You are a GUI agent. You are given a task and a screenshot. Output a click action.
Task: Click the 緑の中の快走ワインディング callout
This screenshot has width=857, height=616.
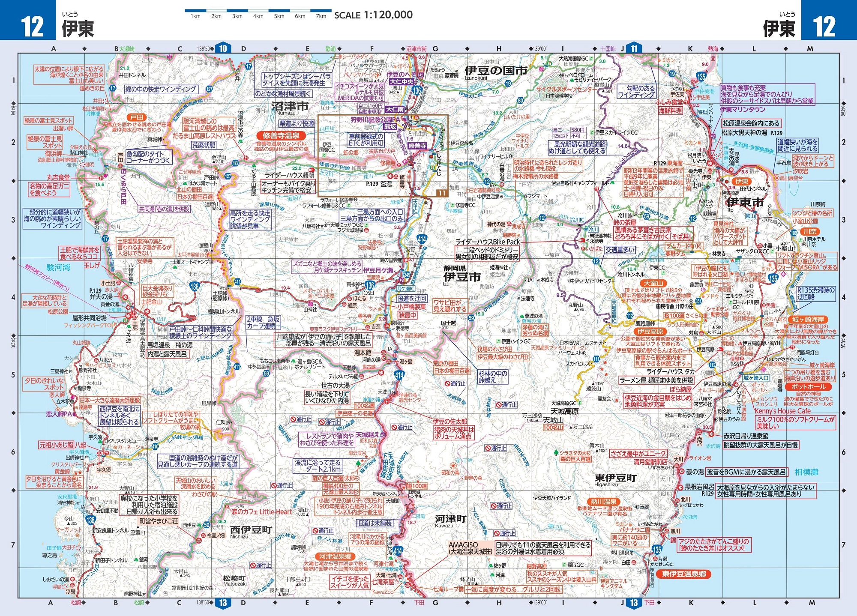tap(161, 89)
